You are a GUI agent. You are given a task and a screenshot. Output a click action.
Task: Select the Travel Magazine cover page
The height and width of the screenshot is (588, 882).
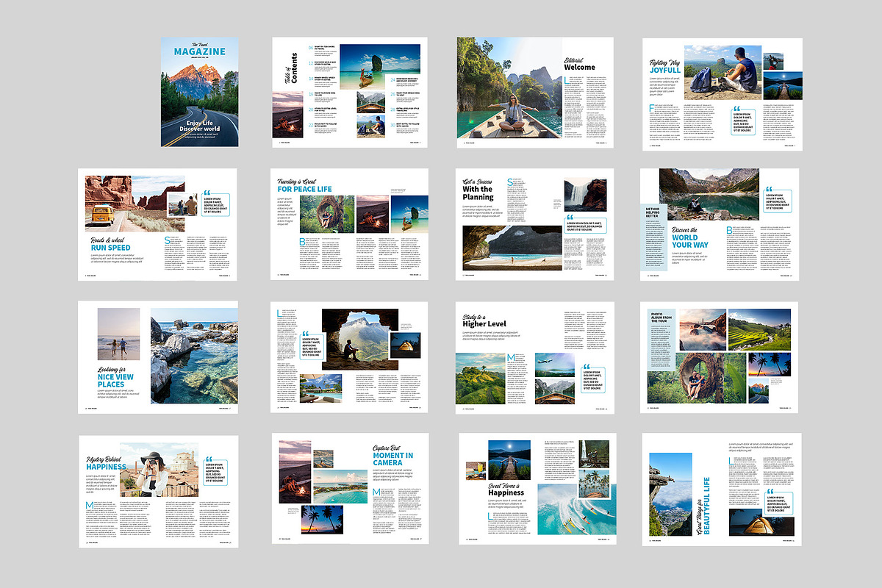(200, 92)
